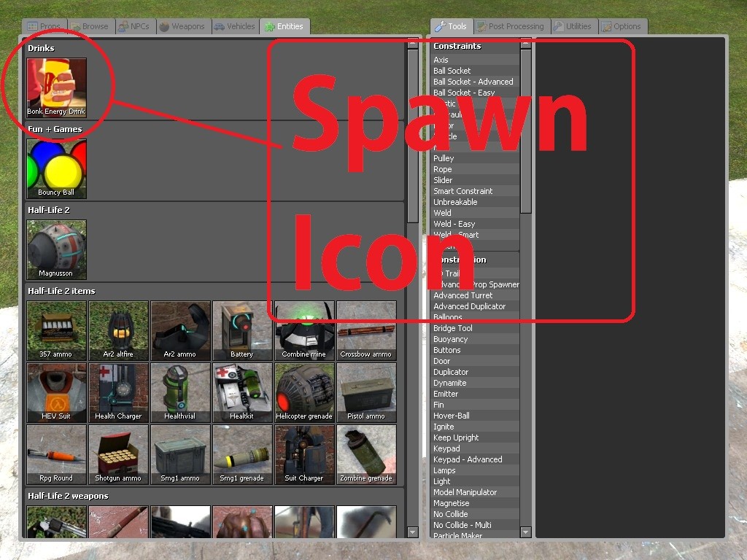Select the Magnusson spawn icon
Viewport: 747px width, 560px height.
point(56,249)
